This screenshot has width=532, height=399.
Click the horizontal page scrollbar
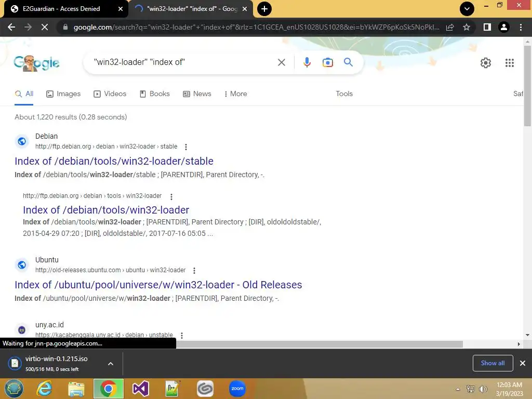[x=320, y=344]
